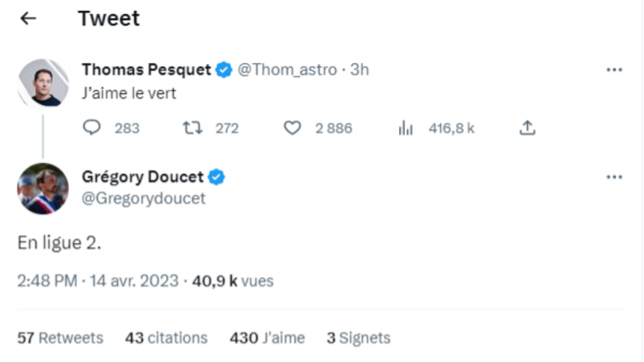The image size is (644, 362).
Task: Like Thomas Pesquet's tweet with the heart icon
Action: click(x=292, y=128)
